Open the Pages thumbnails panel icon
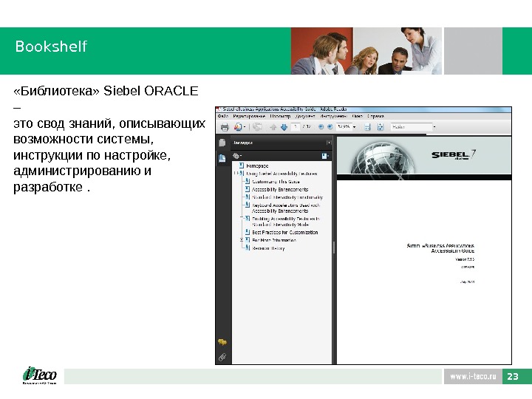The image size is (532, 399). click(x=222, y=143)
